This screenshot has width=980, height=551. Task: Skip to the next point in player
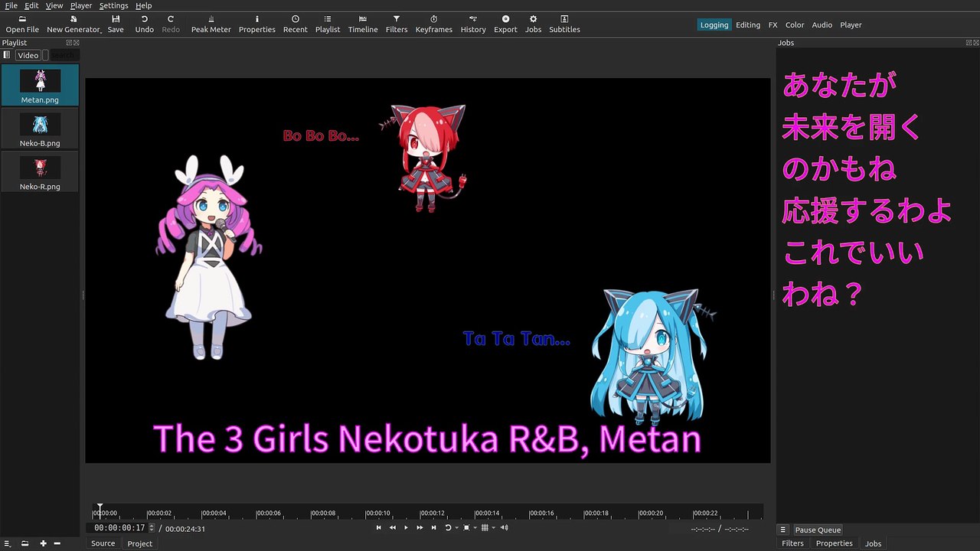pyautogui.click(x=433, y=527)
